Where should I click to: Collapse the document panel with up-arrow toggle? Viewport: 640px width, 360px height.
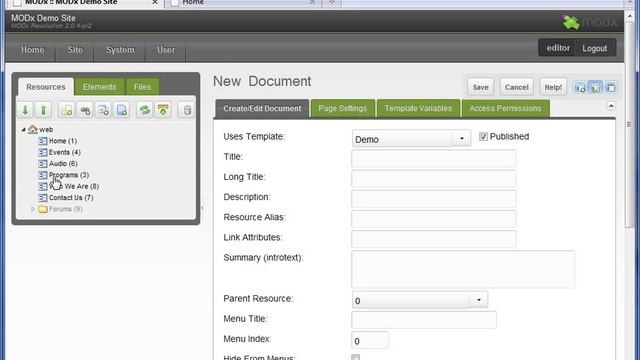(x=611, y=106)
